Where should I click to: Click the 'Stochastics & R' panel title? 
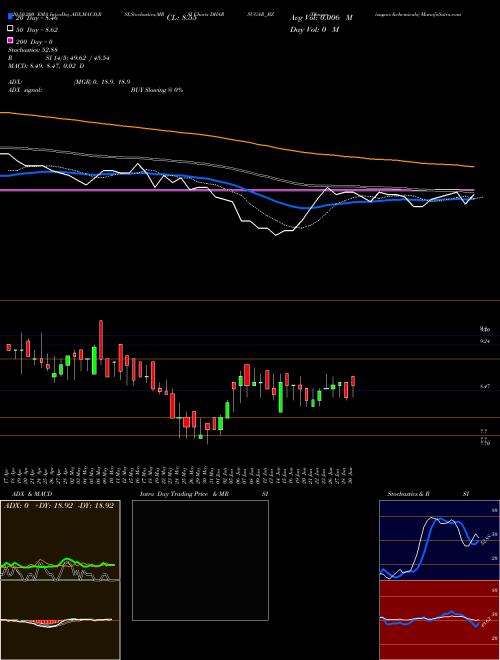coord(409,494)
